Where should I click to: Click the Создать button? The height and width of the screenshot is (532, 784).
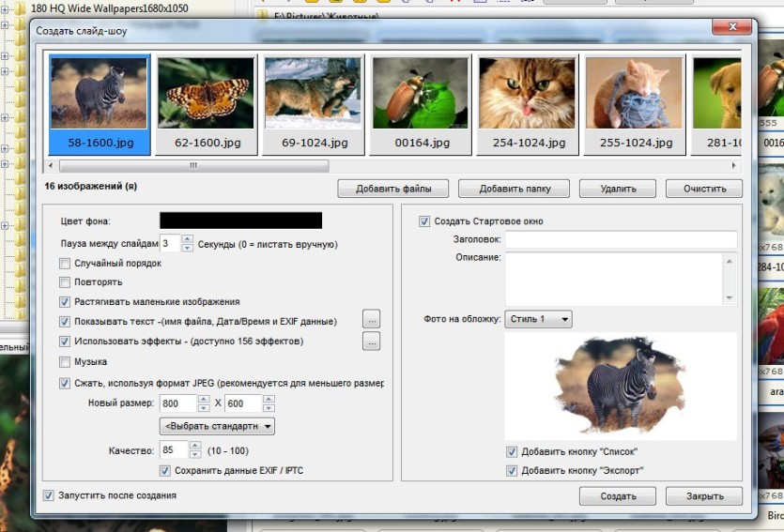tap(618, 496)
